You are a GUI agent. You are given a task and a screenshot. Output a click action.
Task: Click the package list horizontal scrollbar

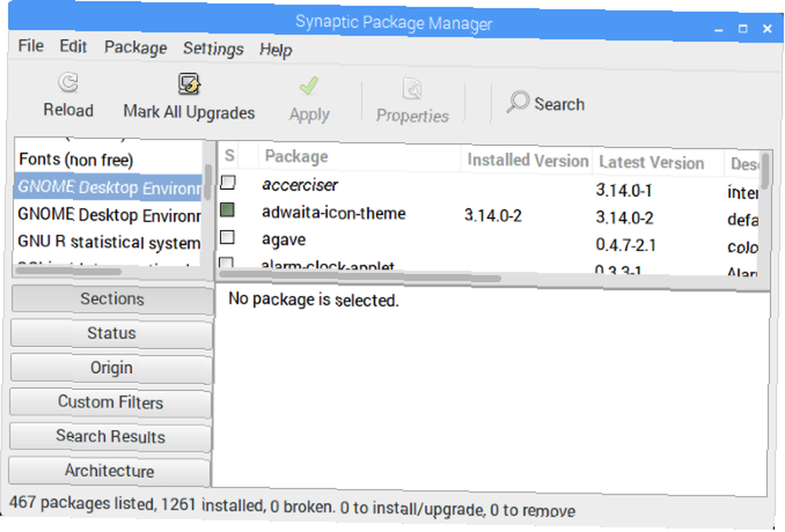pyautogui.click(x=360, y=276)
